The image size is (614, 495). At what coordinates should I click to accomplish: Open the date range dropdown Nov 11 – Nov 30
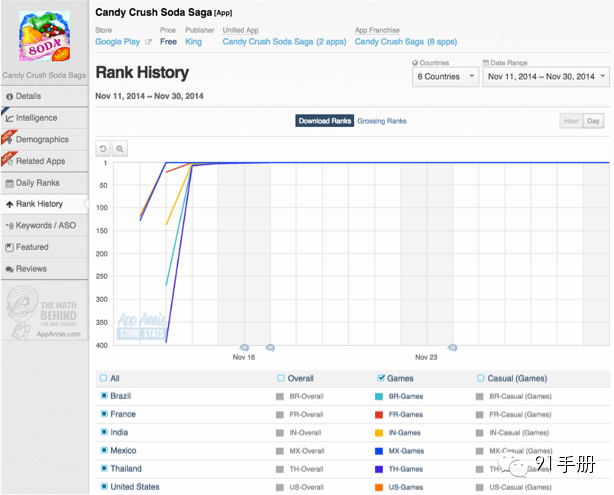click(x=546, y=77)
